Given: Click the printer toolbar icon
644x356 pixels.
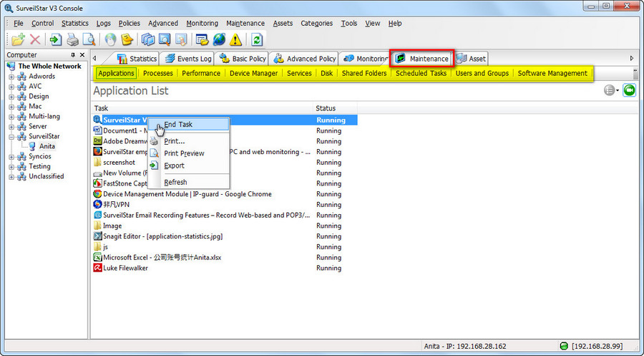Looking at the screenshot, I should click(x=72, y=39).
